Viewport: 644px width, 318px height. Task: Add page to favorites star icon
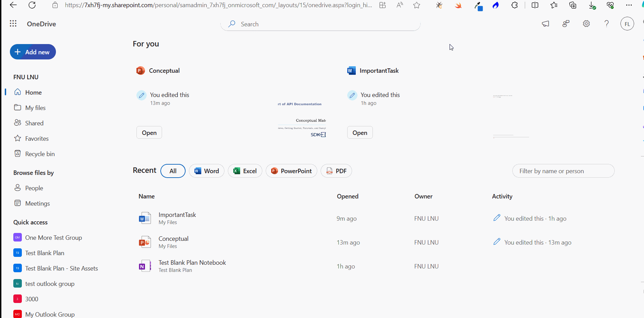point(417,5)
